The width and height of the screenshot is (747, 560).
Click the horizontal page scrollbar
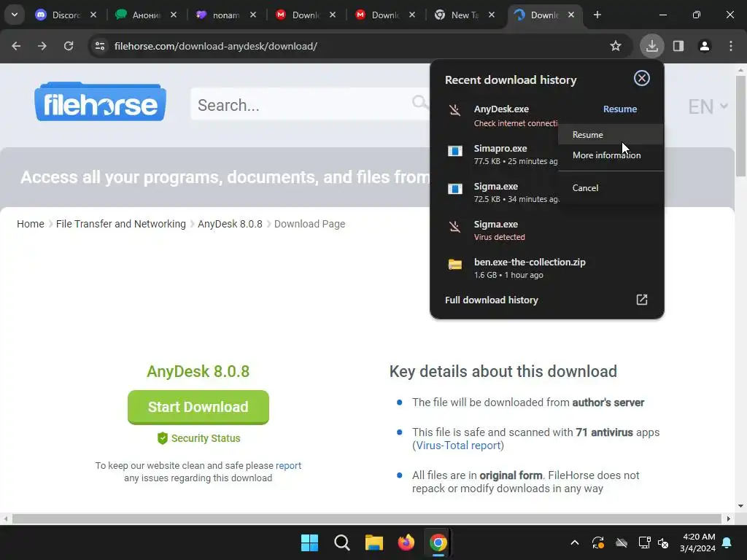[x=366, y=518]
